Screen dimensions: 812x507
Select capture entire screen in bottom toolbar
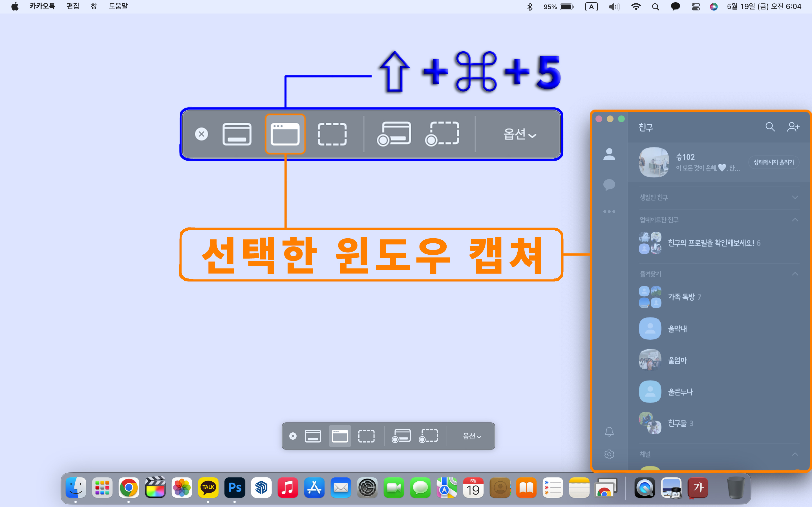312,436
